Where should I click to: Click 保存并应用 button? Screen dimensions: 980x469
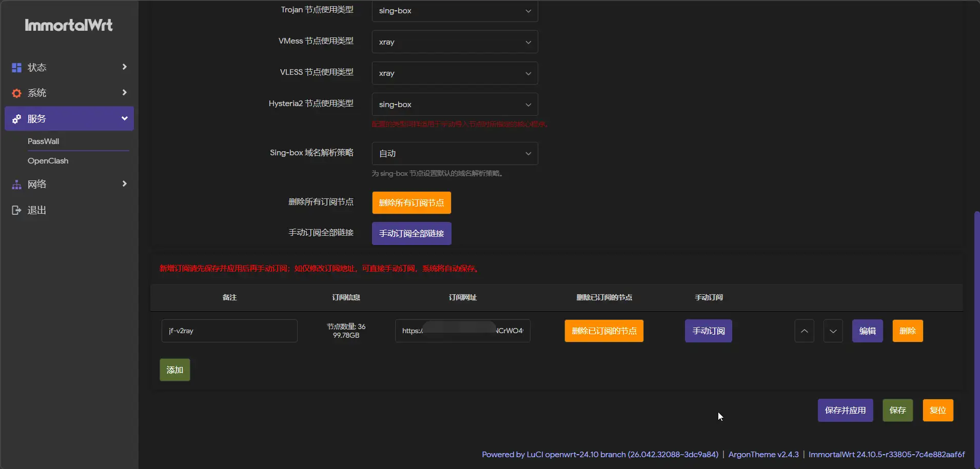coord(845,411)
